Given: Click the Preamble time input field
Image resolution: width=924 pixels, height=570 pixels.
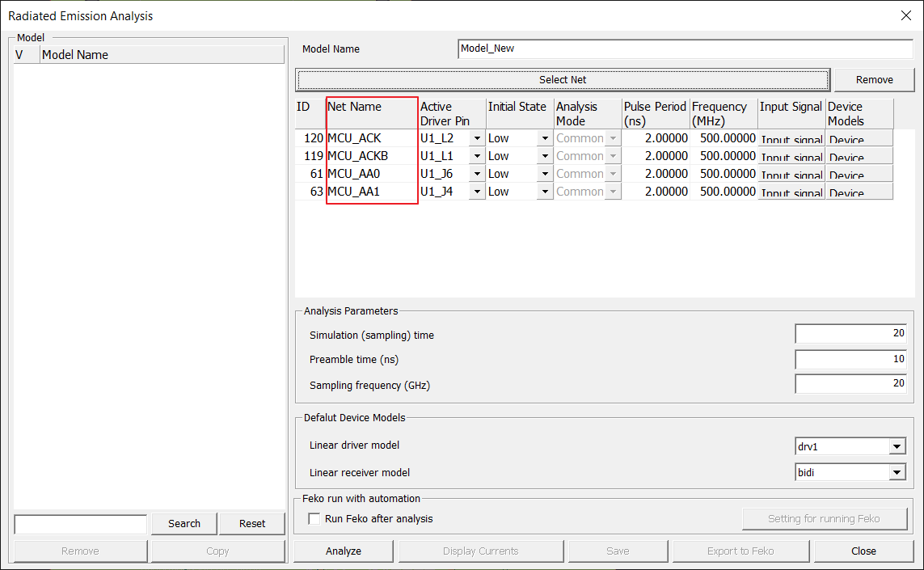Looking at the screenshot, I should click(x=852, y=359).
